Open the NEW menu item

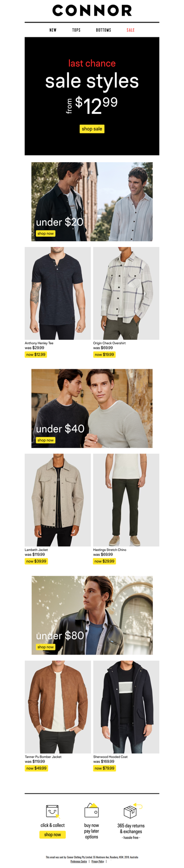point(53,30)
